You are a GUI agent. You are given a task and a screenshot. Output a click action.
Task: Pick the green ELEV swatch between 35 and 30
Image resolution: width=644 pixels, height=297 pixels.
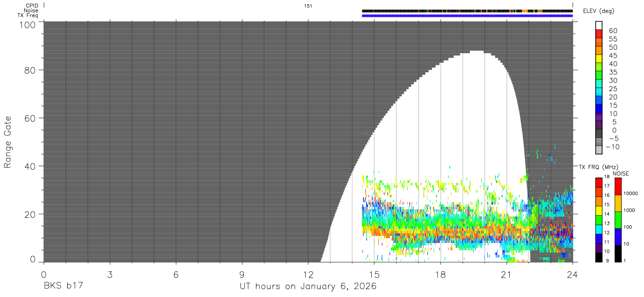tap(599, 76)
